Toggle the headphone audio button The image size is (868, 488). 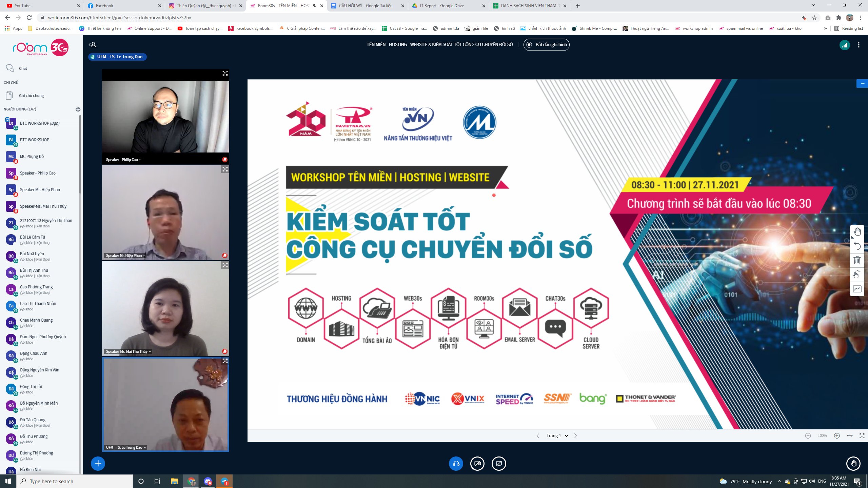click(456, 463)
